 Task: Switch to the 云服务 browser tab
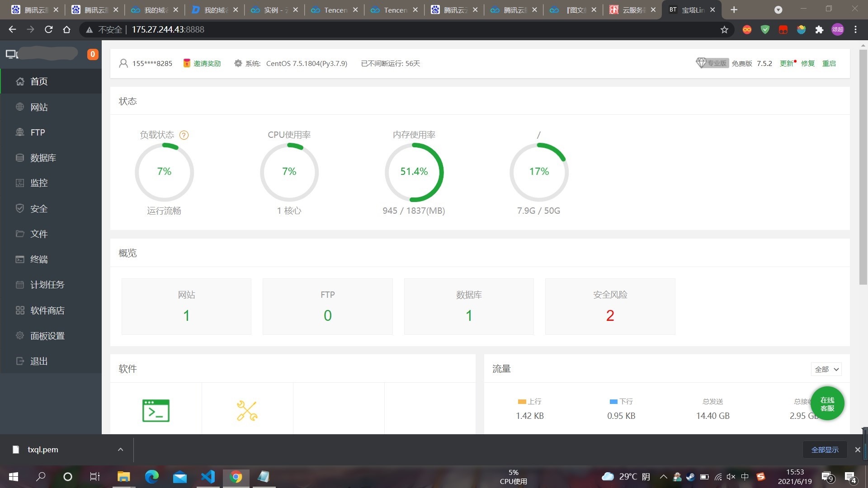(632, 10)
